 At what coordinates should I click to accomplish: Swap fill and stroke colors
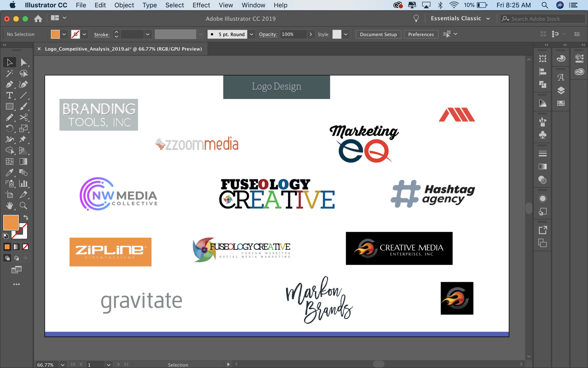point(26,217)
